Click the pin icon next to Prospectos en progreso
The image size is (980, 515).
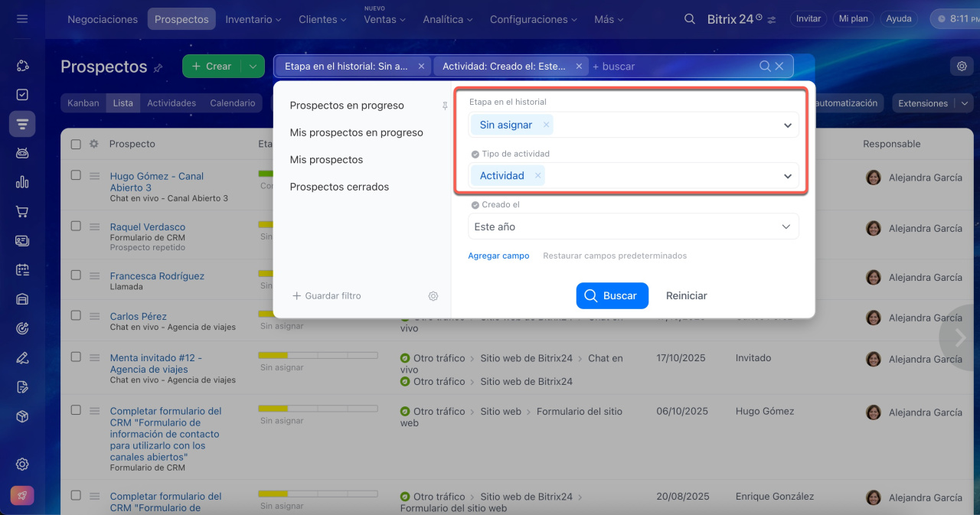pyautogui.click(x=445, y=106)
